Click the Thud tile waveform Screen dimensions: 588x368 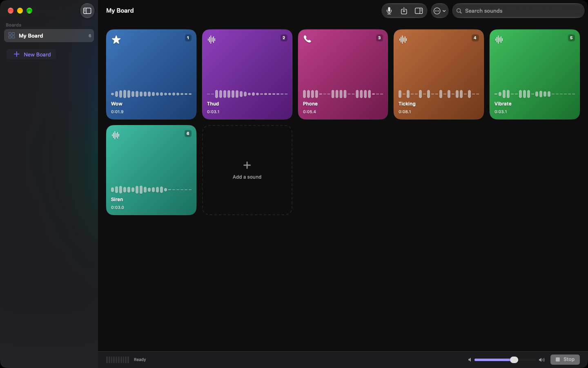click(247, 94)
